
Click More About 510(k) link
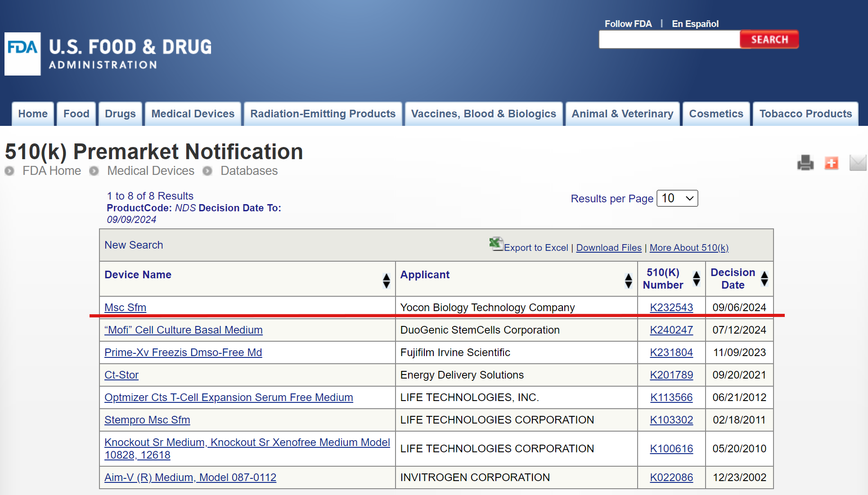point(689,248)
